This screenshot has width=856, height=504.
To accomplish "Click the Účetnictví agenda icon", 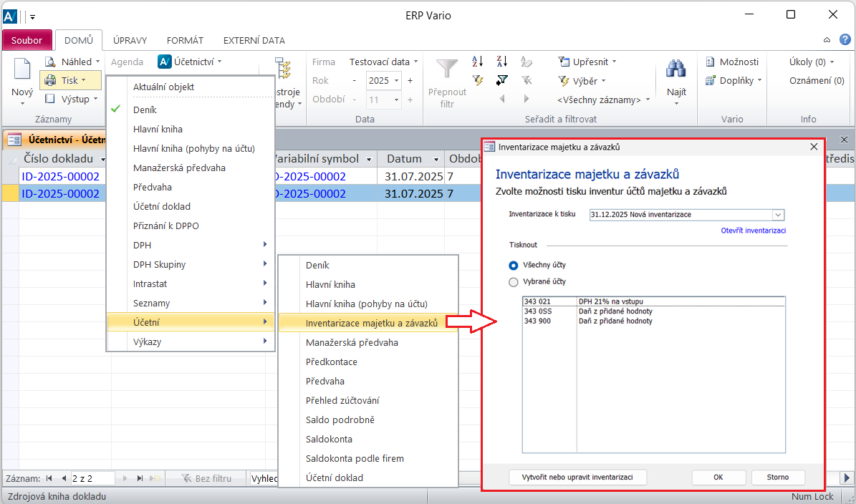I will (165, 62).
